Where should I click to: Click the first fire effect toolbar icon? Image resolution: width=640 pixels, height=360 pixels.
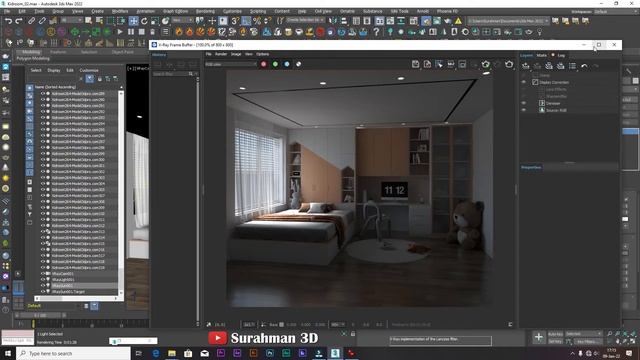click(179, 31)
